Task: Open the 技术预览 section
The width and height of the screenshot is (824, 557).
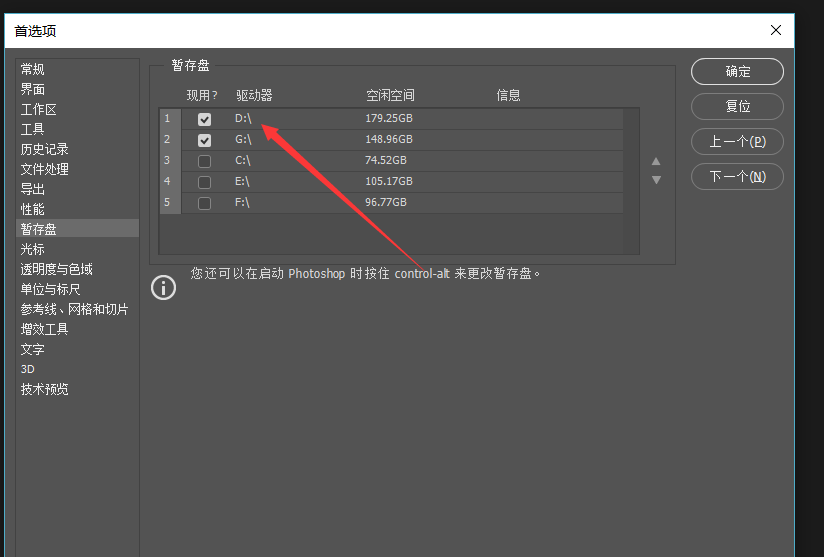Action: [x=45, y=389]
